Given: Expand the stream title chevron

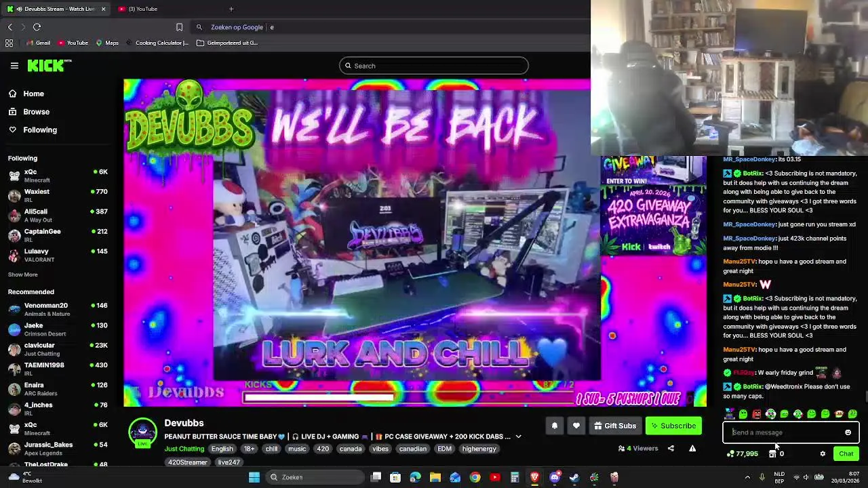Looking at the screenshot, I should [x=518, y=436].
